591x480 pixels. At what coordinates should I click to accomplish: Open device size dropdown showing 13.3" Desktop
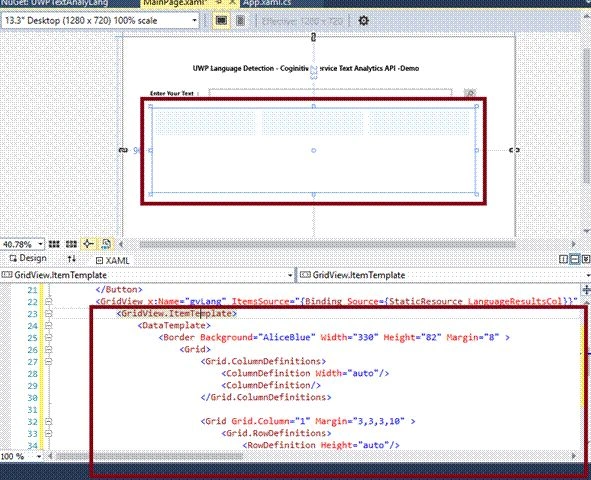(x=101, y=20)
